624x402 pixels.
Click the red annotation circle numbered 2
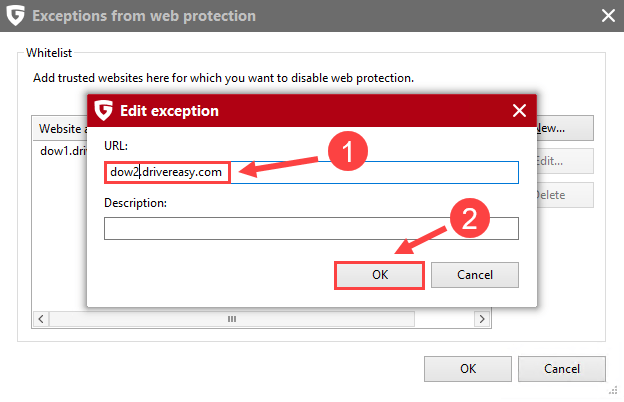[x=470, y=220]
